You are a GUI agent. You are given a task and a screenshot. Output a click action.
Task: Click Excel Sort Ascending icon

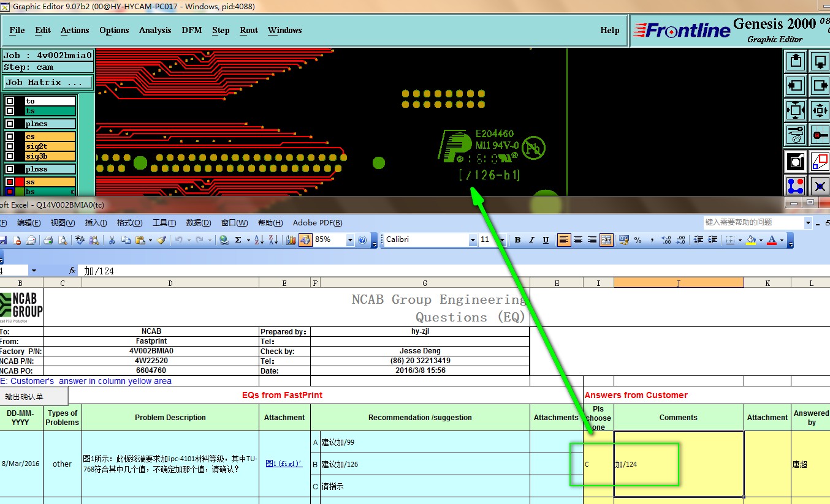[259, 240]
